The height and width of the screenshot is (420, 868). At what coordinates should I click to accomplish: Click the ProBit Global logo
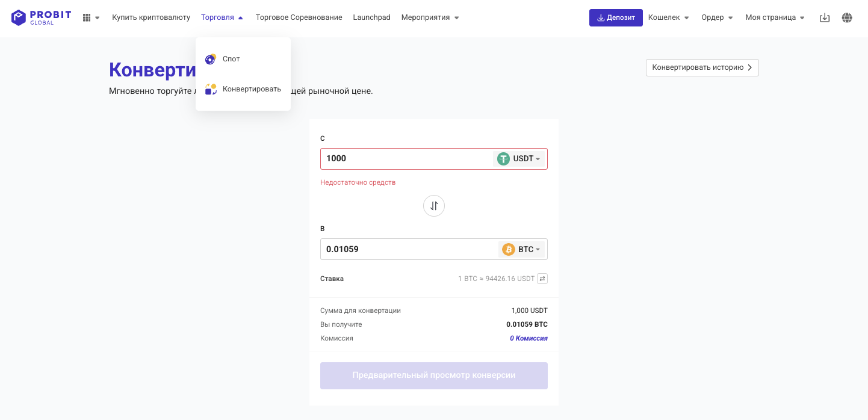pos(41,17)
